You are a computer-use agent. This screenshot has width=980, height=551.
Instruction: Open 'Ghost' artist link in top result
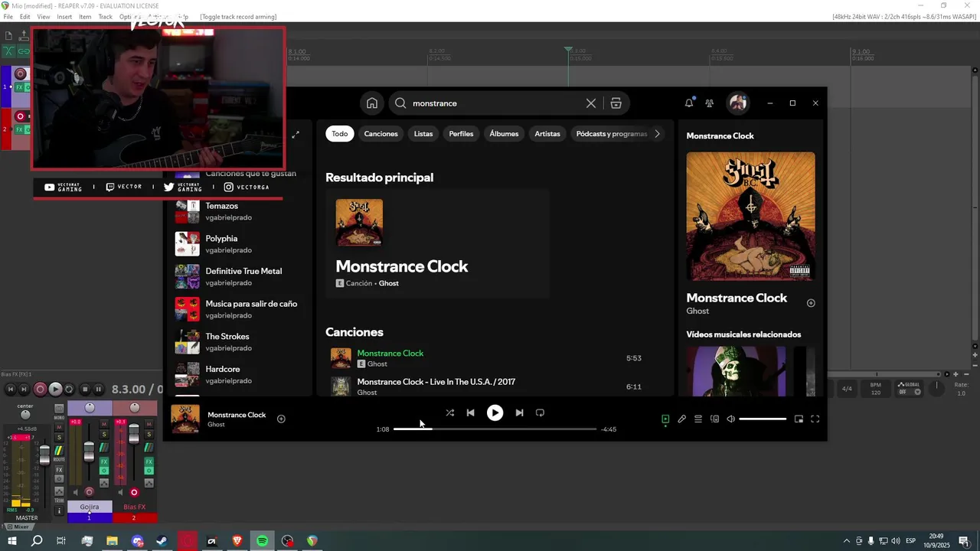(388, 283)
